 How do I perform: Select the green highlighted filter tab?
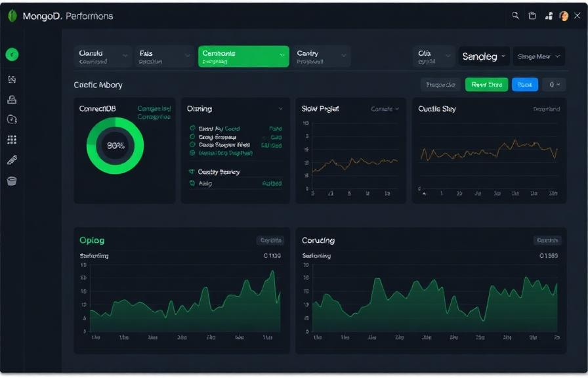point(243,56)
